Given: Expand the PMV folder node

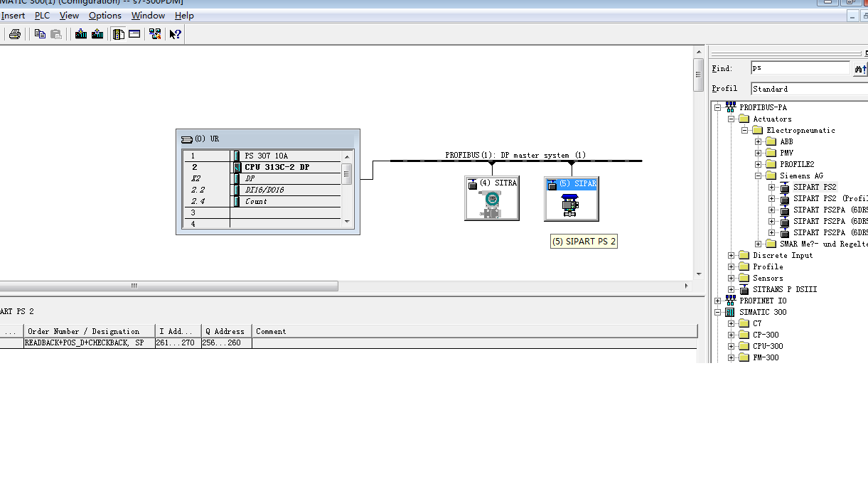Looking at the screenshot, I should (758, 153).
